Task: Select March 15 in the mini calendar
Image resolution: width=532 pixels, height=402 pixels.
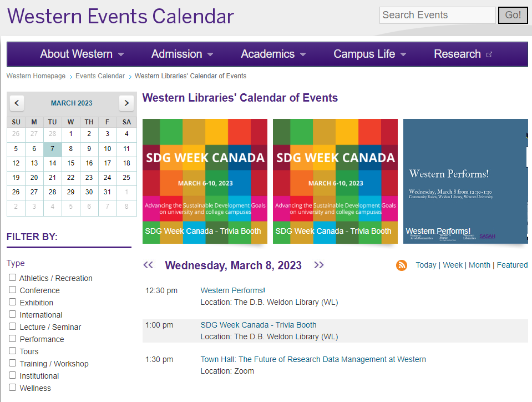Action: tap(70, 163)
